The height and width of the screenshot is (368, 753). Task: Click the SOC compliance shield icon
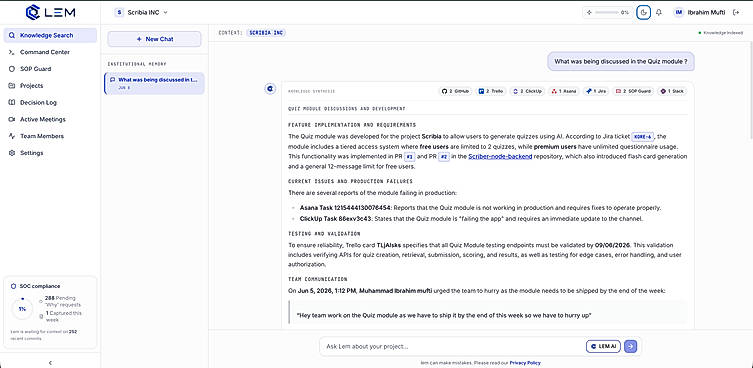(x=13, y=286)
